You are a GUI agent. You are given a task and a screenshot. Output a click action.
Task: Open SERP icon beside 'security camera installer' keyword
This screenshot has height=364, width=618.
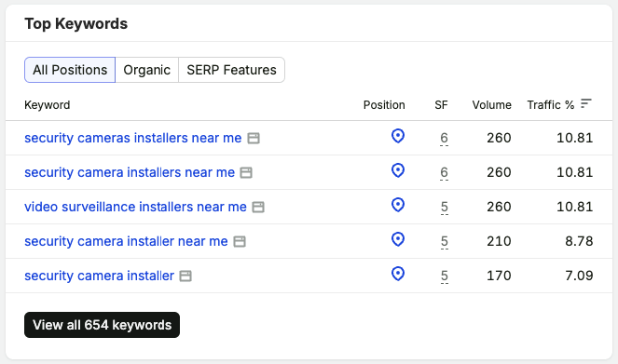click(x=185, y=276)
